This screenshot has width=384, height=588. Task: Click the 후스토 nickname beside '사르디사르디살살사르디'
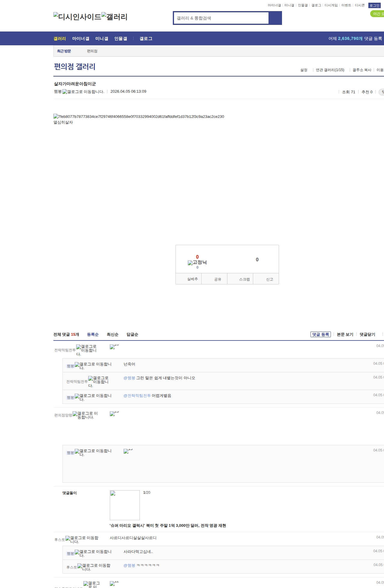(x=60, y=540)
